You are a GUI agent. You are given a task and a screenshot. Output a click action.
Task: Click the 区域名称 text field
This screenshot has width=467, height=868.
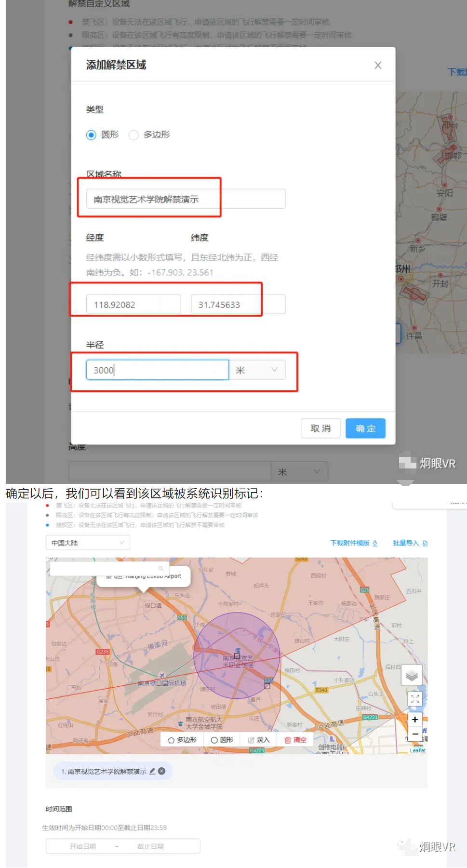coord(186,199)
